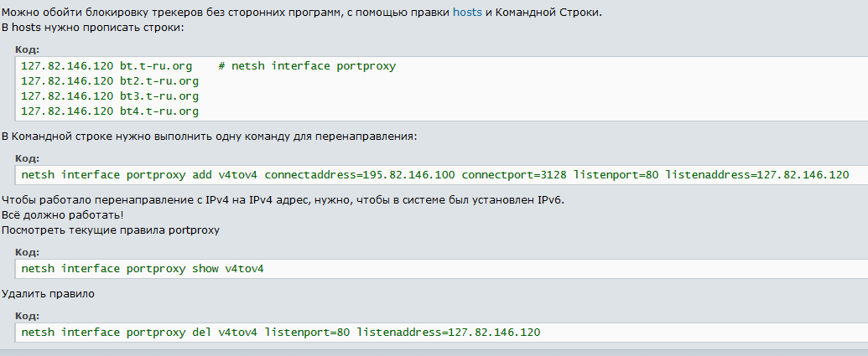Click the Код label above the show command
Screen dimensions: 868x356
27,253
